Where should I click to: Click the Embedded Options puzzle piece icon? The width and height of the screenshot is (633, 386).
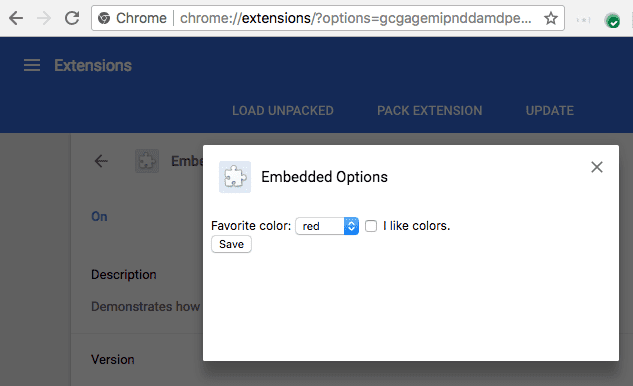tap(235, 177)
